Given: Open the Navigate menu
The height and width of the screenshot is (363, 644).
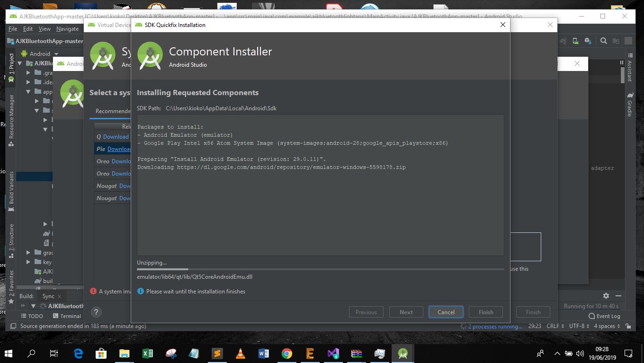Looking at the screenshot, I should (x=67, y=29).
